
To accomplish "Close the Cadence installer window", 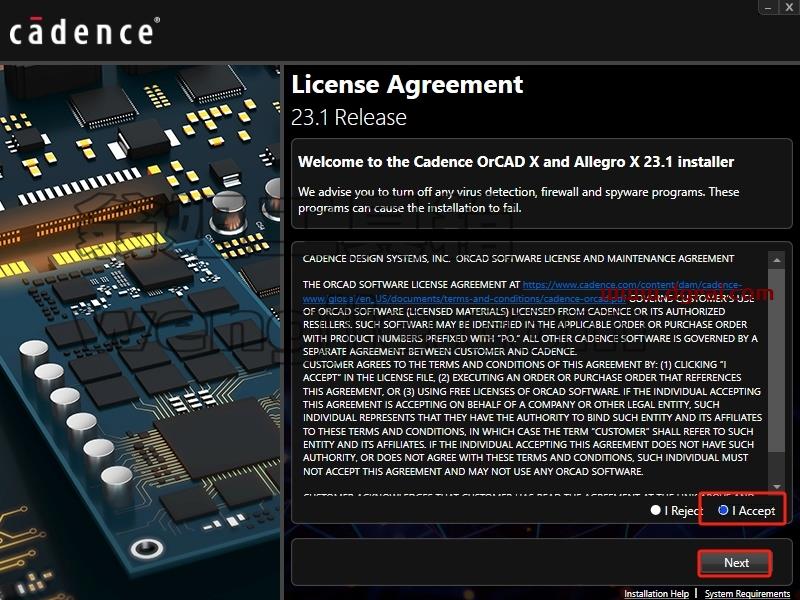I will pos(789,7).
